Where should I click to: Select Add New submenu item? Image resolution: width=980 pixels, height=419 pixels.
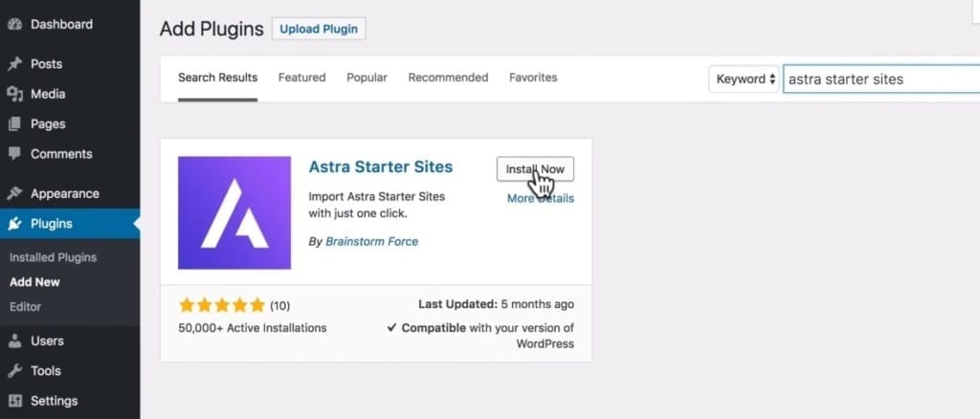35,282
